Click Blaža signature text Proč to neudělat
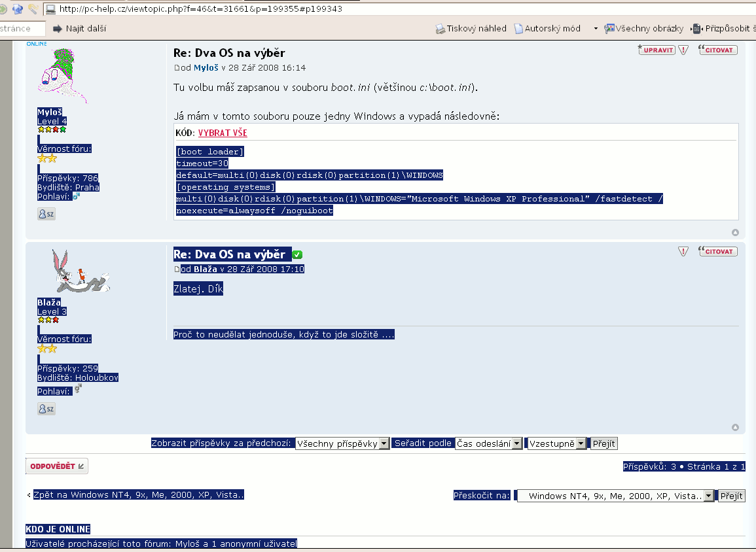This screenshot has width=756, height=552. pos(284,334)
